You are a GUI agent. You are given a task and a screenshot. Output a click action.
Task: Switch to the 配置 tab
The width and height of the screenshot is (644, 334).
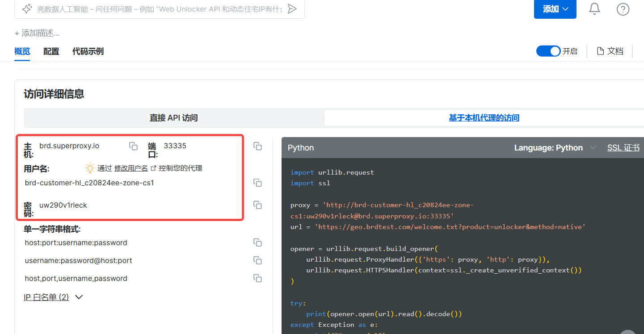(x=51, y=51)
